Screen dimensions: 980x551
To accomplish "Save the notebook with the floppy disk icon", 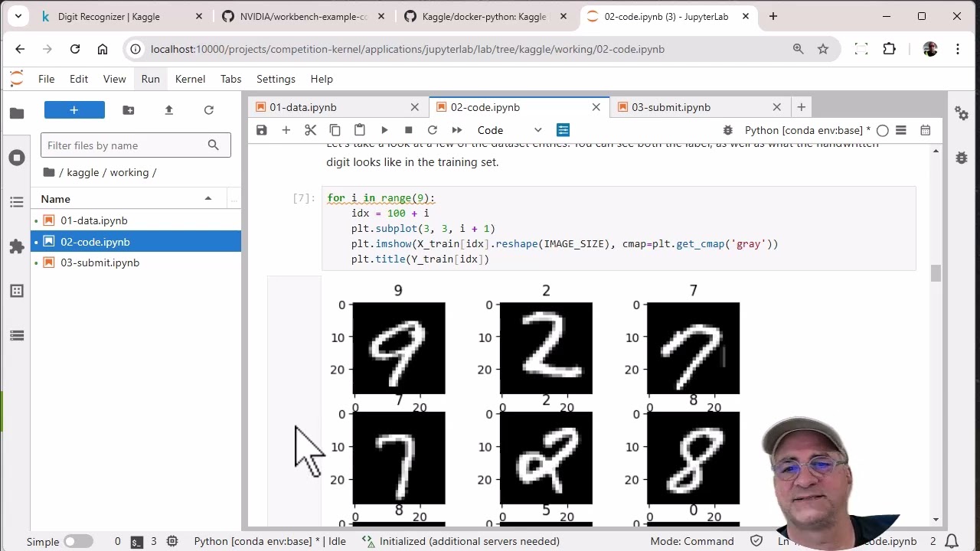I will point(262,130).
